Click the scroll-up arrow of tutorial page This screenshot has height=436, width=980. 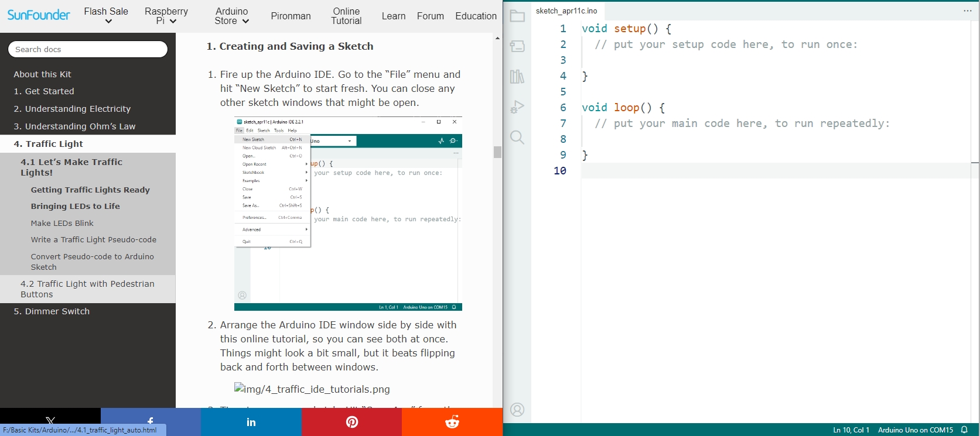click(x=497, y=38)
